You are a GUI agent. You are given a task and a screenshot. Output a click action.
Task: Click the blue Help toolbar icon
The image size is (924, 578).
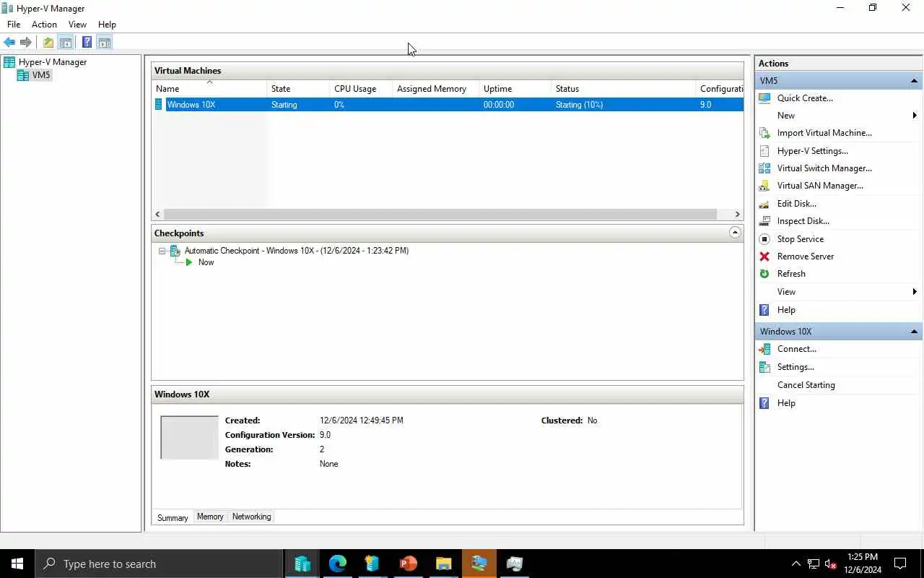pyautogui.click(x=87, y=43)
